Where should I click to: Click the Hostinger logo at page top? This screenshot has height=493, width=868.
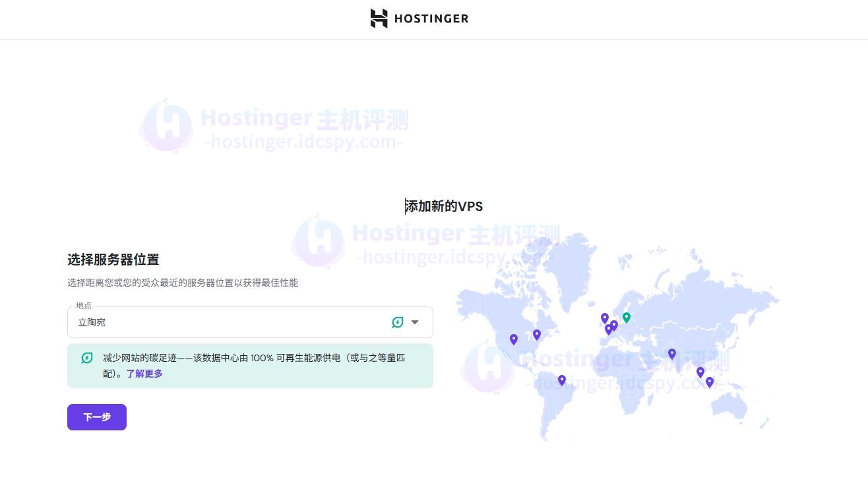419,18
